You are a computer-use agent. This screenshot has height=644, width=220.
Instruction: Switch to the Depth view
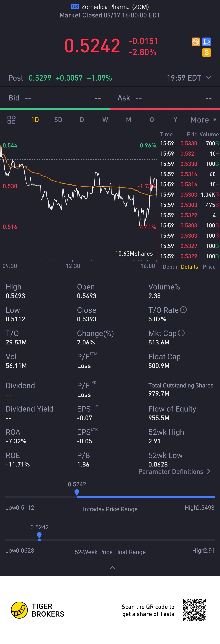(x=170, y=267)
